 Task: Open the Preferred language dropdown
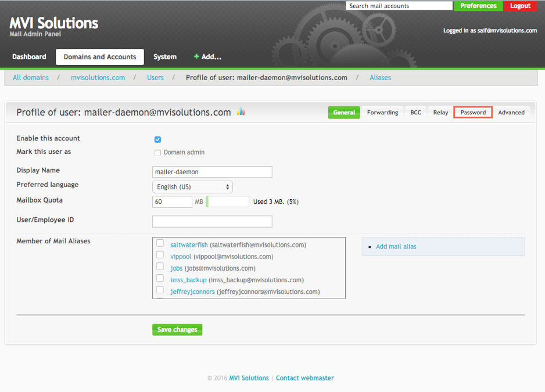(192, 187)
